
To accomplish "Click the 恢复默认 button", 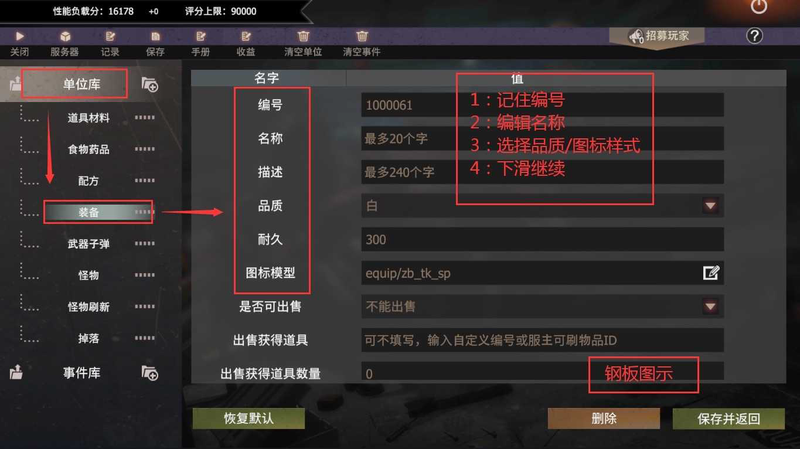I will coord(248,418).
